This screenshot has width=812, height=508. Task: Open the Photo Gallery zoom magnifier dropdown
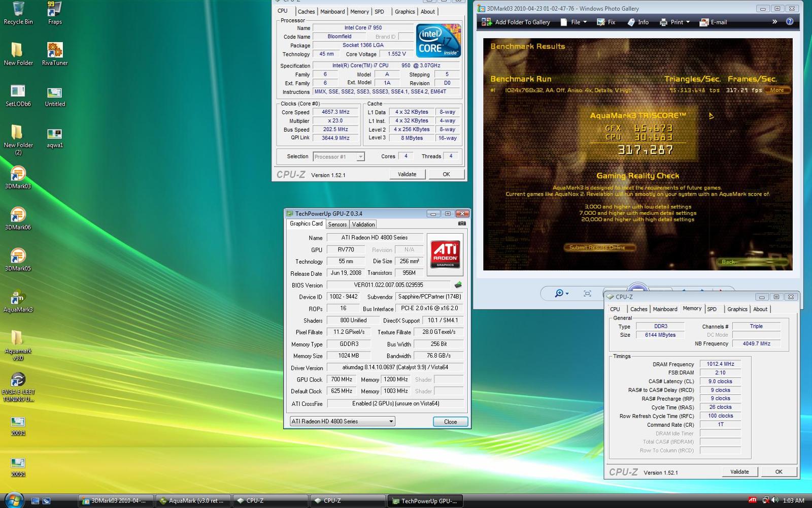coord(561,293)
